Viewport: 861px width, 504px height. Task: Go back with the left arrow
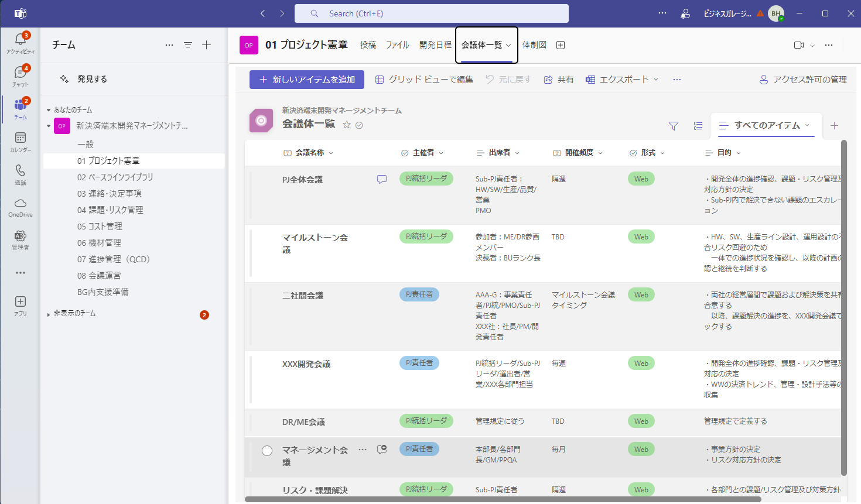pyautogui.click(x=263, y=13)
